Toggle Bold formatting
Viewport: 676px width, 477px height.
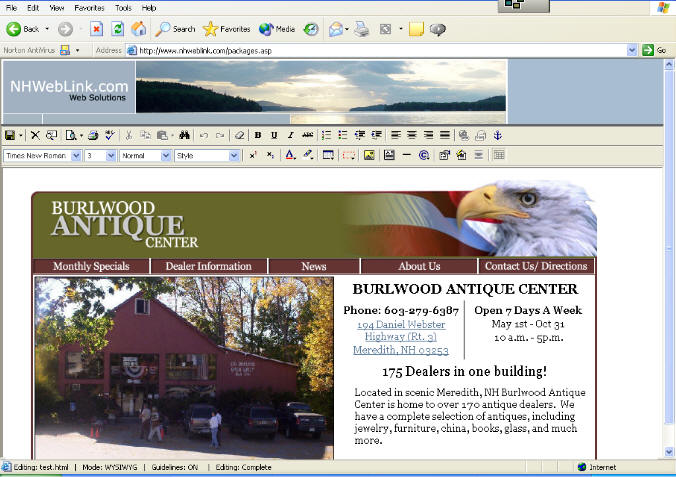[258, 135]
